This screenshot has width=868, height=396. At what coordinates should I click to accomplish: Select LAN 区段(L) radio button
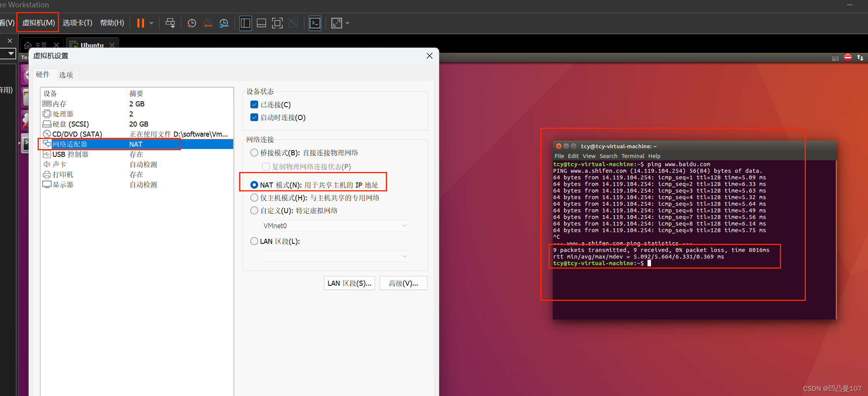[254, 241]
